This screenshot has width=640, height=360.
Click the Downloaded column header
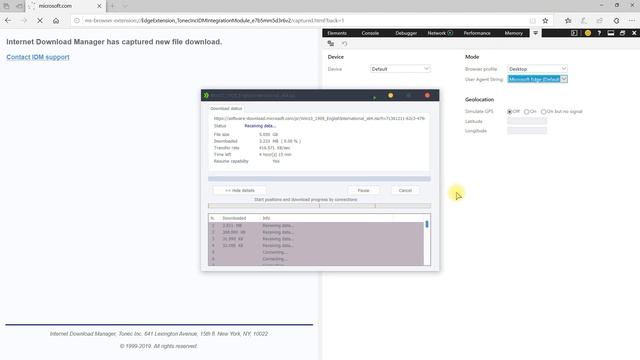pos(234,218)
